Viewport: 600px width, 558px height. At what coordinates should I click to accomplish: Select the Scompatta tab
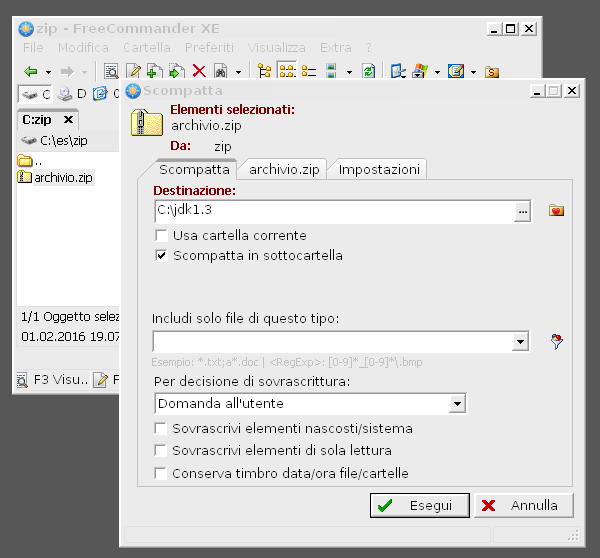click(194, 170)
